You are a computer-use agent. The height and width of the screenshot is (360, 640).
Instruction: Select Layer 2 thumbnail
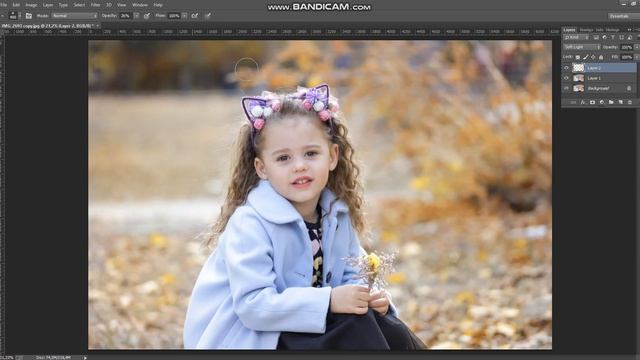click(x=578, y=68)
